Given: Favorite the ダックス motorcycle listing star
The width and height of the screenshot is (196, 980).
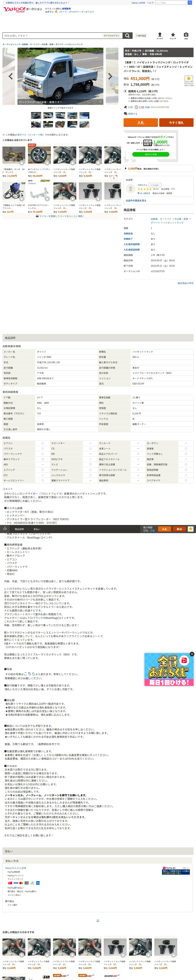Looking at the screenshot, I should pos(22,163).
